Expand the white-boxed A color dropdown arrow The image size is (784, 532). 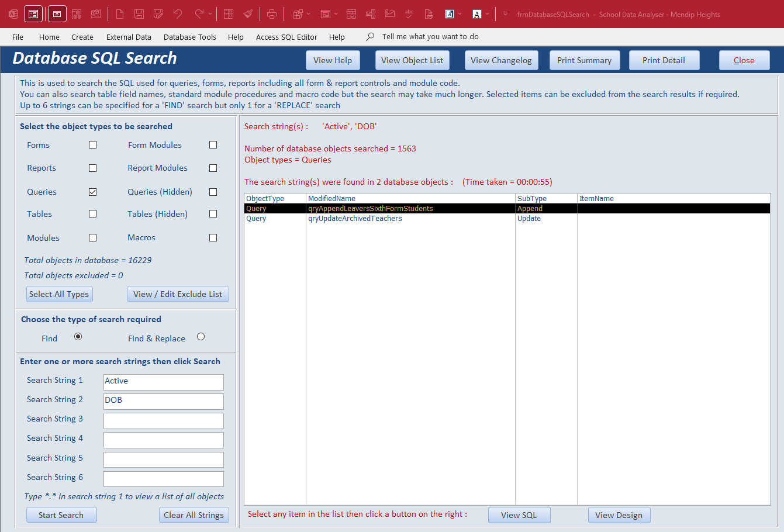point(487,14)
